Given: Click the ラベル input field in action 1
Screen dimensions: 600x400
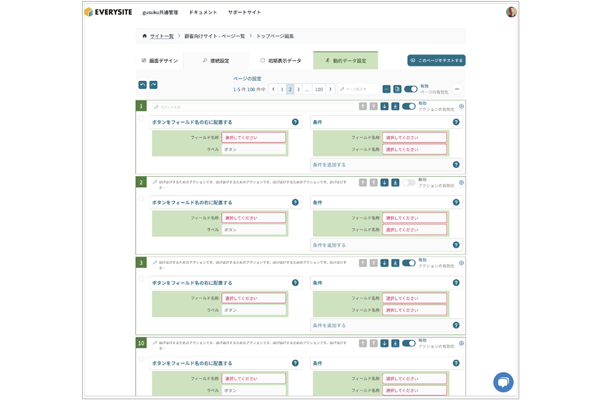Looking at the screenshot, I should point(253,149).
